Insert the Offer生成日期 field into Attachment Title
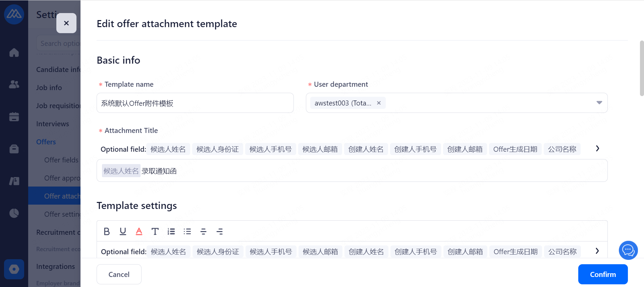The image size is (644, 287). click(x=515, y=149)
